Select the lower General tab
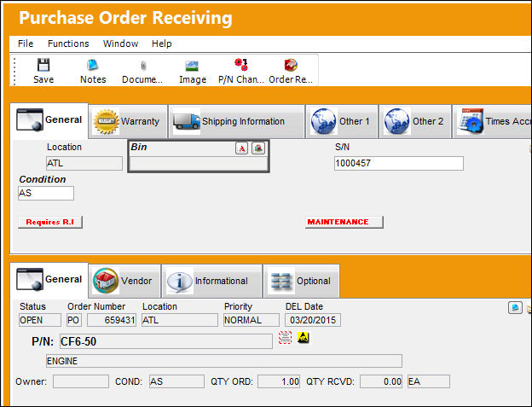The image size is (532, 407). pyautogui.click(x=49, y=280)
